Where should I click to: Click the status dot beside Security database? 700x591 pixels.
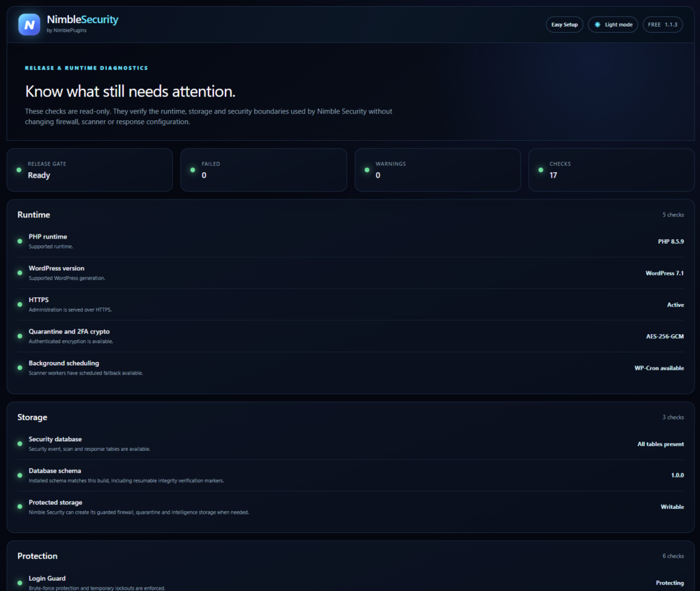pos(20,444)
